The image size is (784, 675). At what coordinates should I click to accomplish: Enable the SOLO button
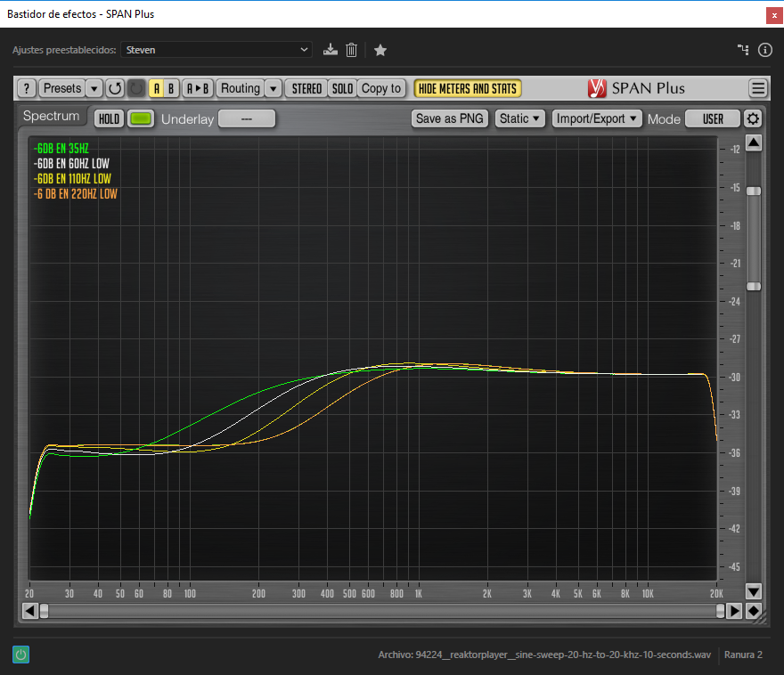click(342, 88)
